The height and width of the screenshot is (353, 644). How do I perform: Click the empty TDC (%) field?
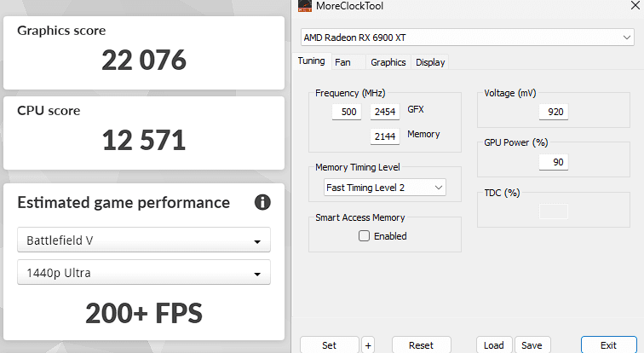(x=554, y=211)
